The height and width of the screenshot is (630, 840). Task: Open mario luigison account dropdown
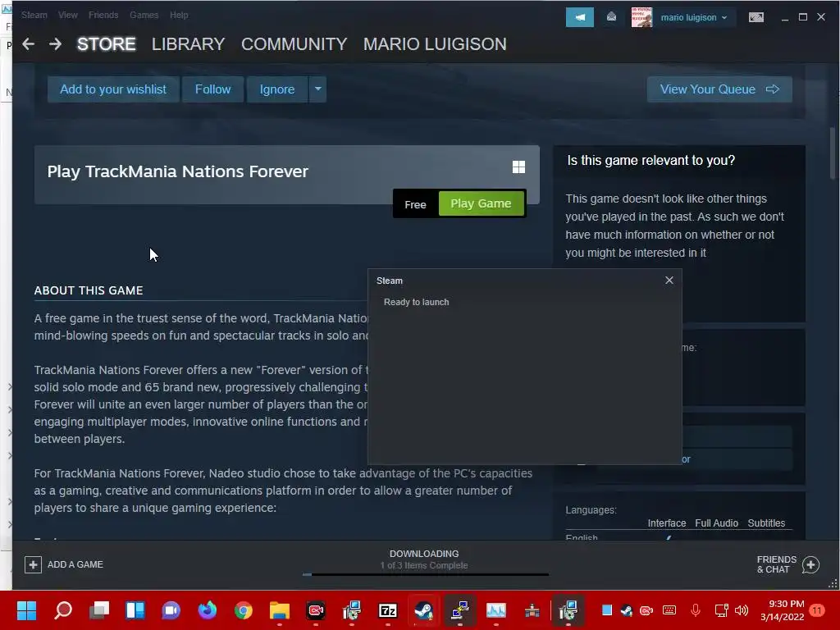694,17
